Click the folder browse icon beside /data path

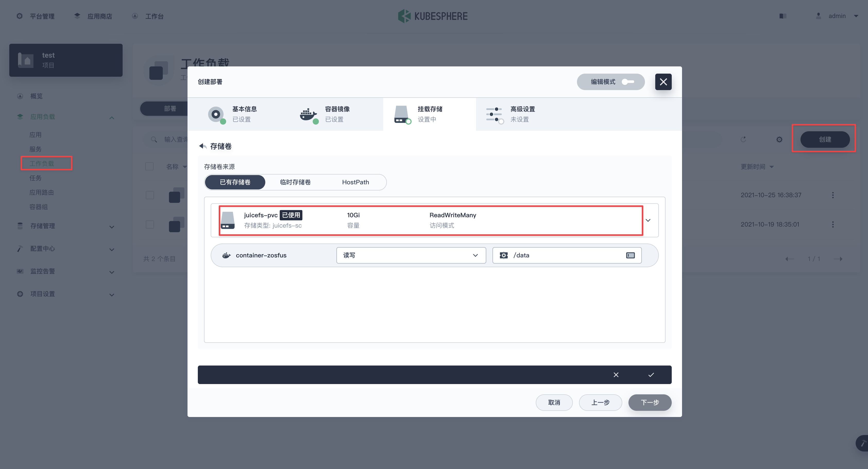(631, 255)
